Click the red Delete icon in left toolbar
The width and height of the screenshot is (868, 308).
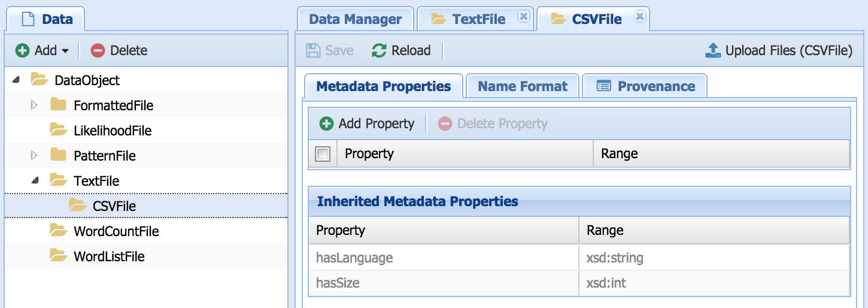point(98,51)
